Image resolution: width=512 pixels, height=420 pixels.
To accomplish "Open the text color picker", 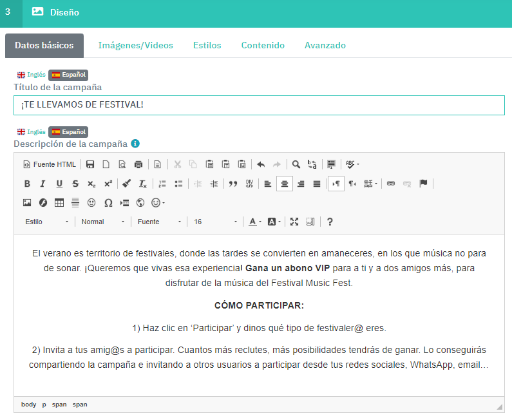I will (255, 222).
